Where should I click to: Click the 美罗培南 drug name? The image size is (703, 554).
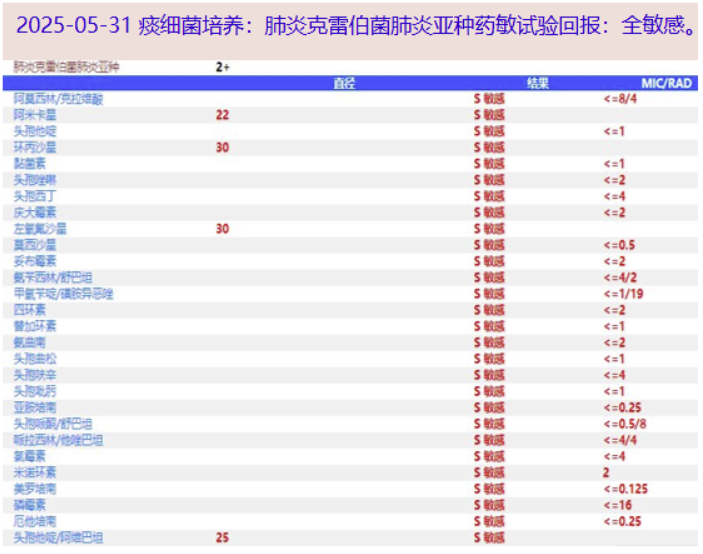[x=35, y=489]
